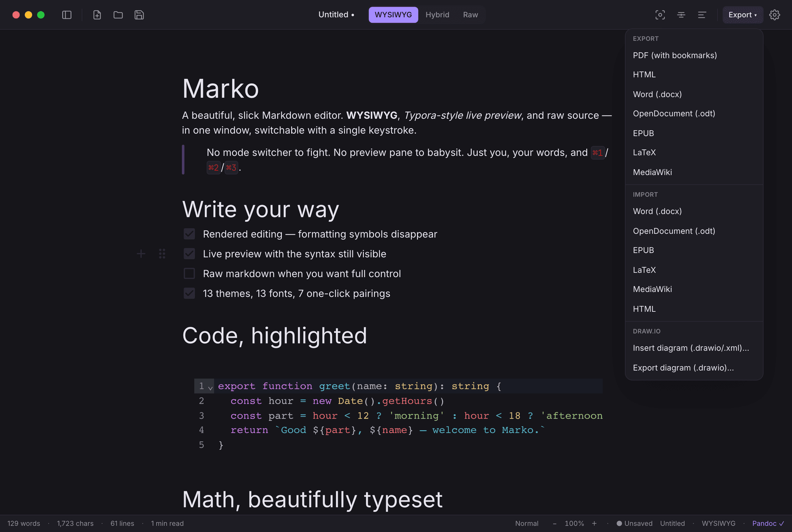Screen dimensions: 792x532
Task: Click the Unsaved status dot
Action: (x=619, y=523)
